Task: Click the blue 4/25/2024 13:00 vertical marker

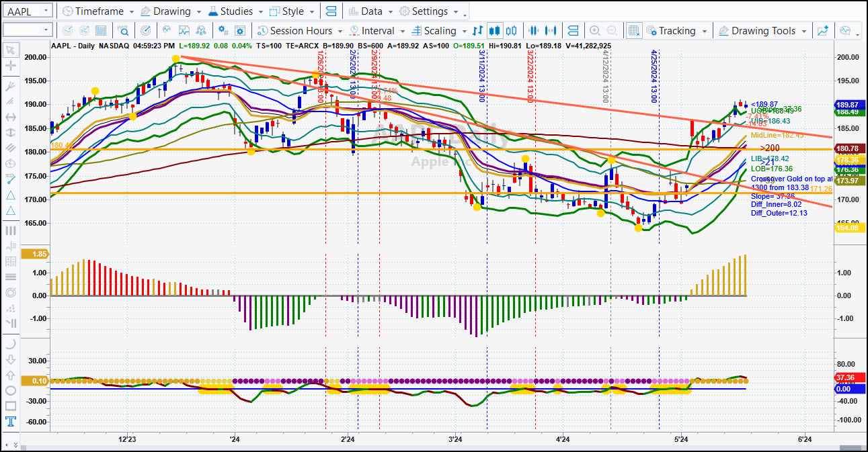Action: (655, 76)
